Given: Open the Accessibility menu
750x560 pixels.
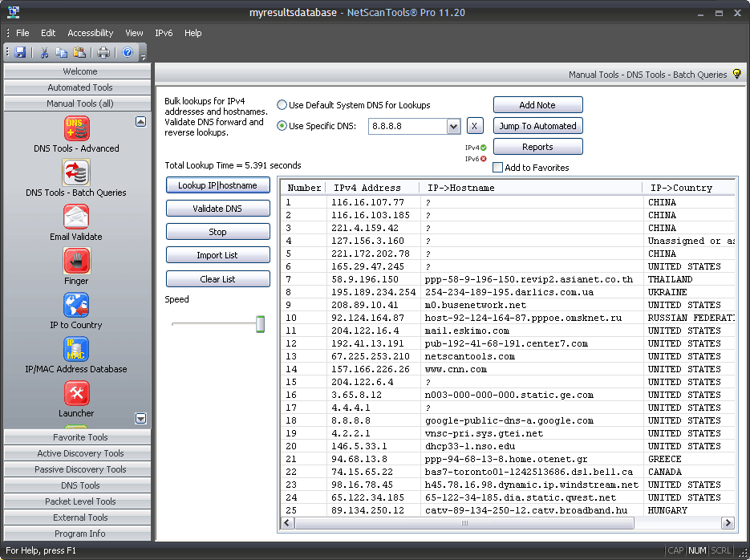Looking at the screenshot, I should (x=91, y=33).
